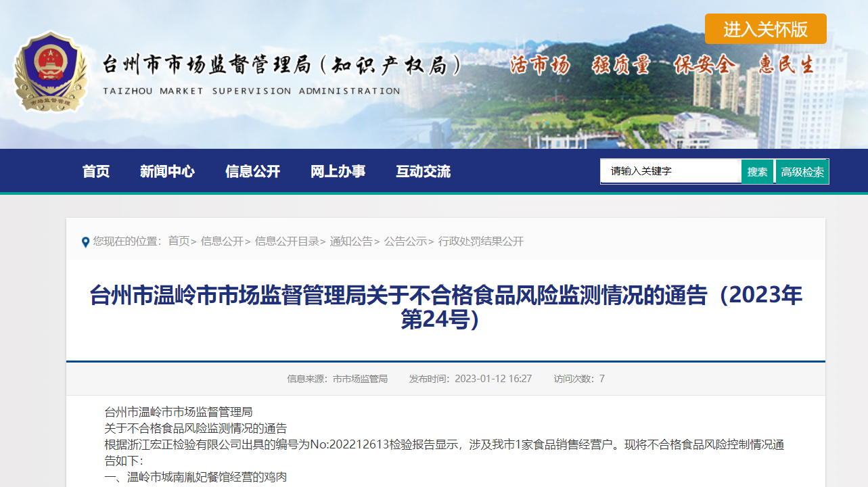
Task: Go to 首页 in navigation bar
Action: tap(95, 171)
